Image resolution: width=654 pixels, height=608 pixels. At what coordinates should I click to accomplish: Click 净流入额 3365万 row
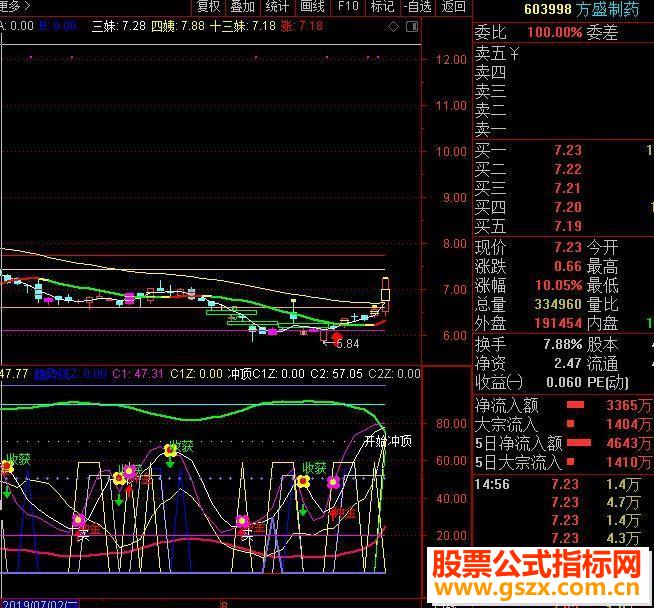click(x=563, y=405)
